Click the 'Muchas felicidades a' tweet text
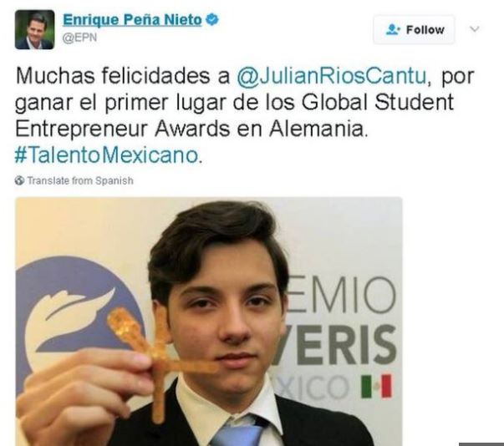Viewport: 504px width, 446px height. [123, 76]
